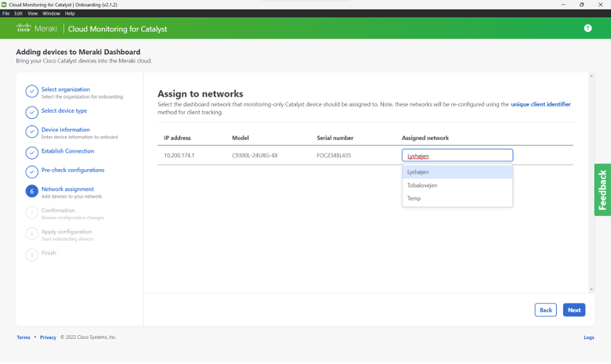Go back with the Back button
Image resolution: width=611 pixels, height=364 pixels.
(x=545, y=310)
